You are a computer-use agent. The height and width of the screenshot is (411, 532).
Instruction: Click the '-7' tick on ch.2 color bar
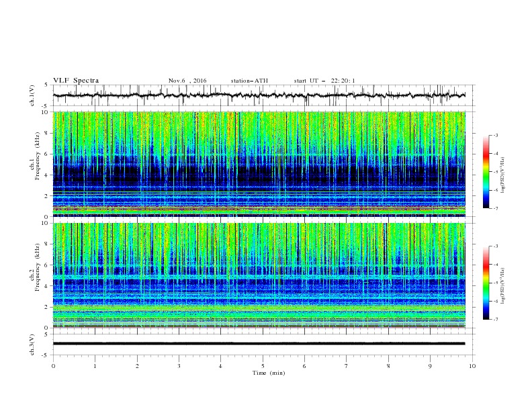tap(495, 319)
